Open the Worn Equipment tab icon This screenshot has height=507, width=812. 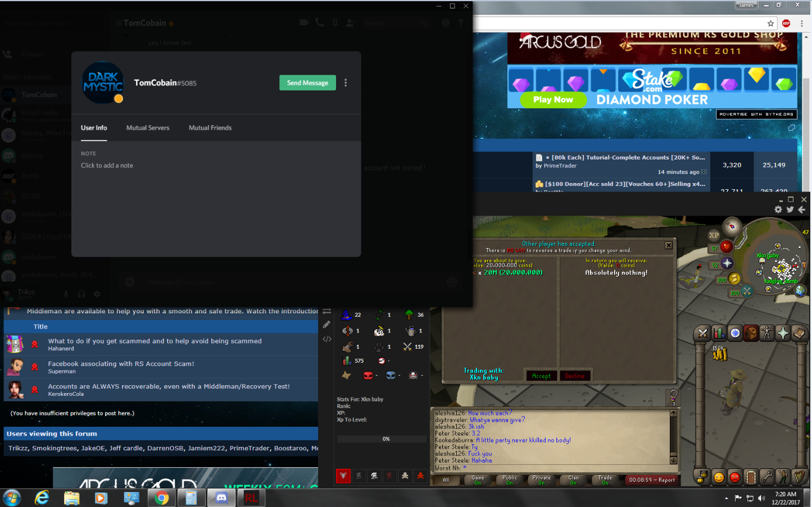pos(767,334)
